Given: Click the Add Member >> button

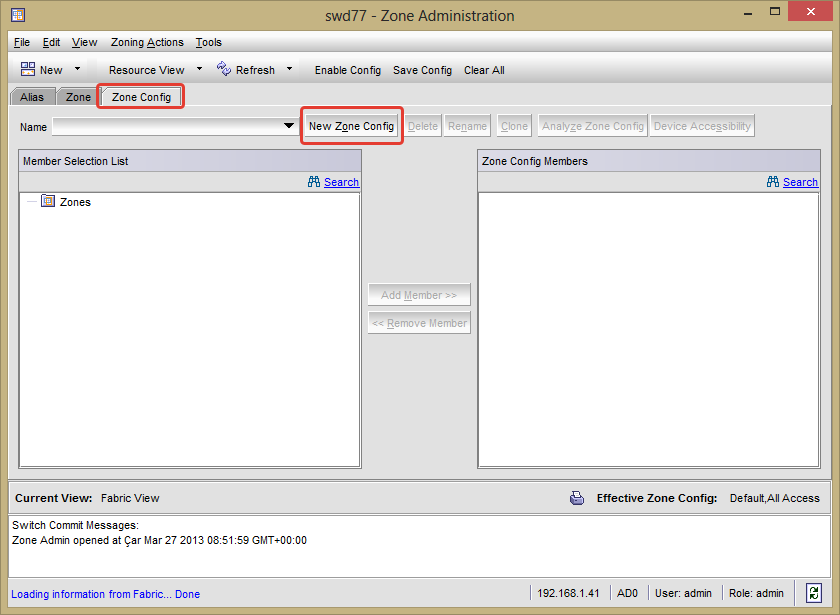Looking at the screenshot, I should tap(419, 295).
